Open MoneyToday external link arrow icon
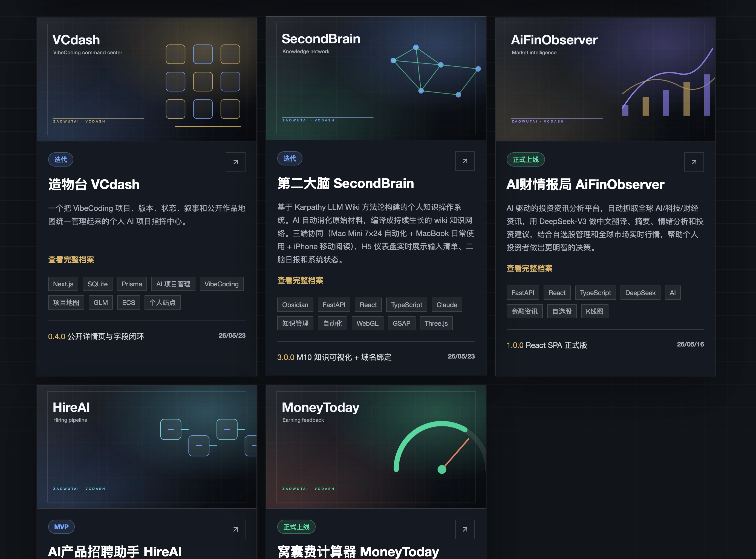The image size is (756, 559). (465, 529)
